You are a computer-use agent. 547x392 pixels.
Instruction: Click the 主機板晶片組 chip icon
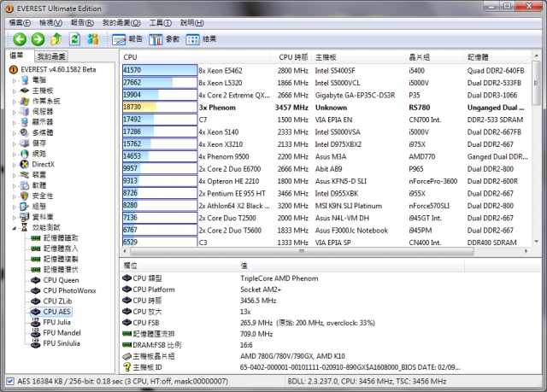point(126,356)
